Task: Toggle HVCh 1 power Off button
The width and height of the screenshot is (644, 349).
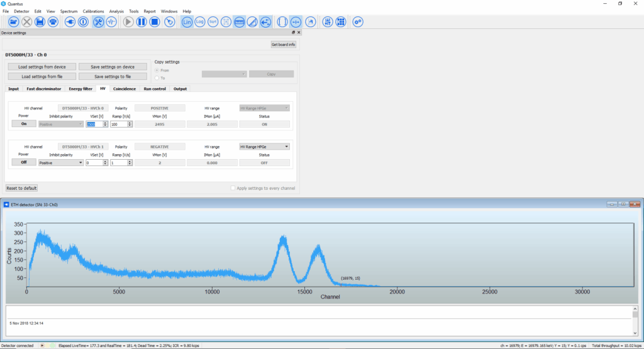Action: click(24, 162)
